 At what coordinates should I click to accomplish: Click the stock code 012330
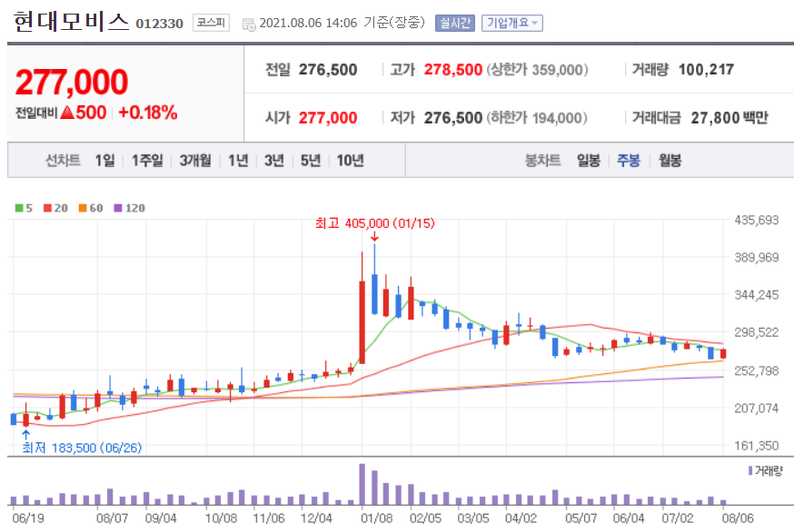click(159, 24)
